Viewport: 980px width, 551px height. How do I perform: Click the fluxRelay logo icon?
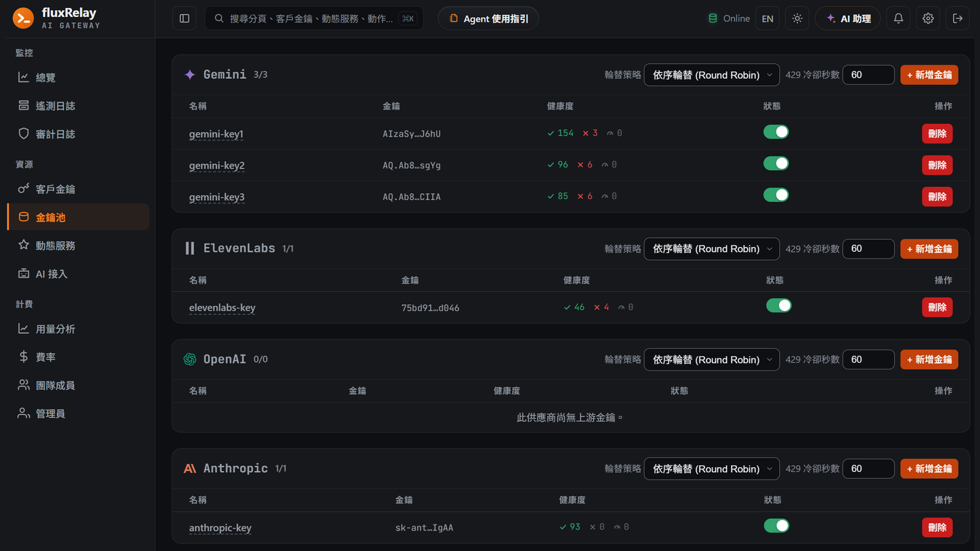(x=23, y=18)
